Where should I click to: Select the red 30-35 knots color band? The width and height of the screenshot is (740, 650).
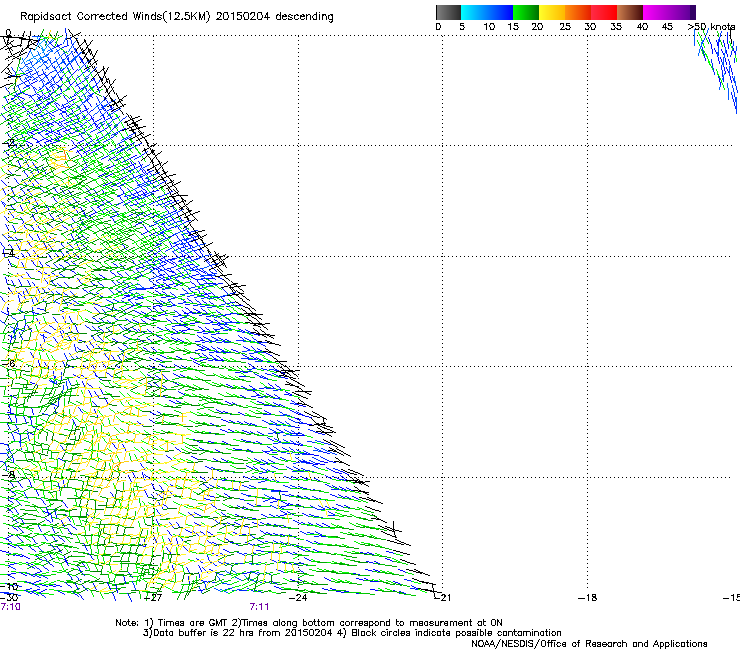(x=604, y=12)
